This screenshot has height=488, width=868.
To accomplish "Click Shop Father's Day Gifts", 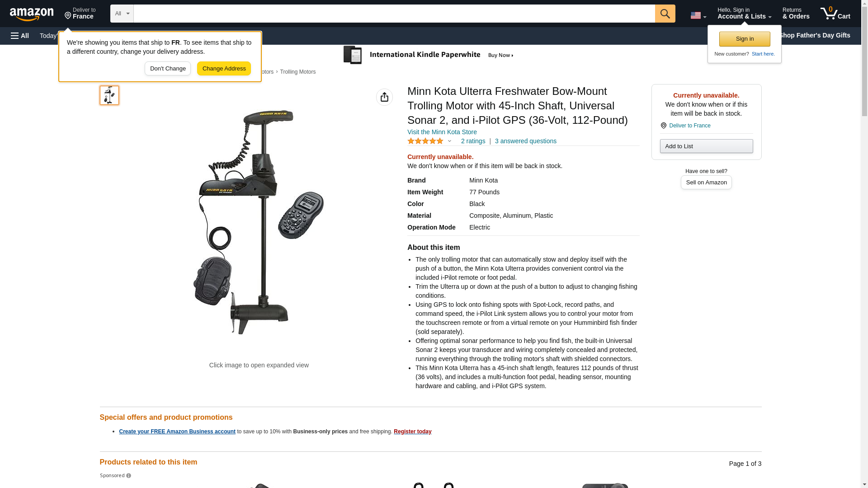I will pyautogui.click(x=814, y=35).
